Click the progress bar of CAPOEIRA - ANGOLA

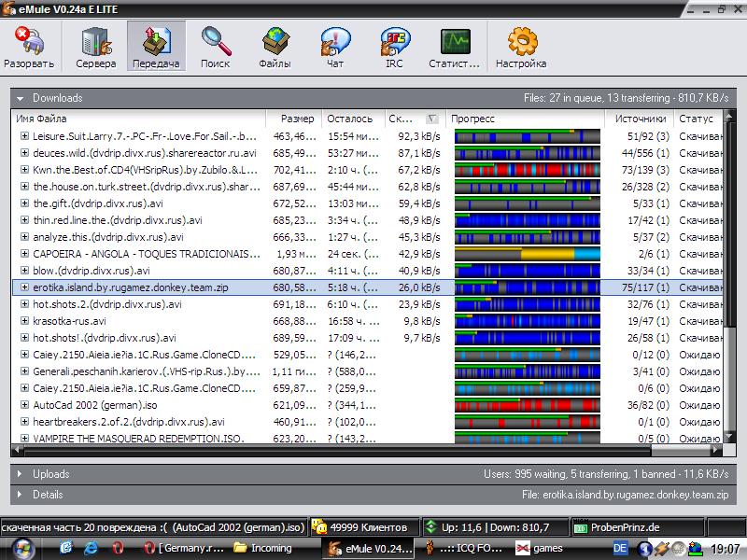pyautogui.click(x=528, y=254)
